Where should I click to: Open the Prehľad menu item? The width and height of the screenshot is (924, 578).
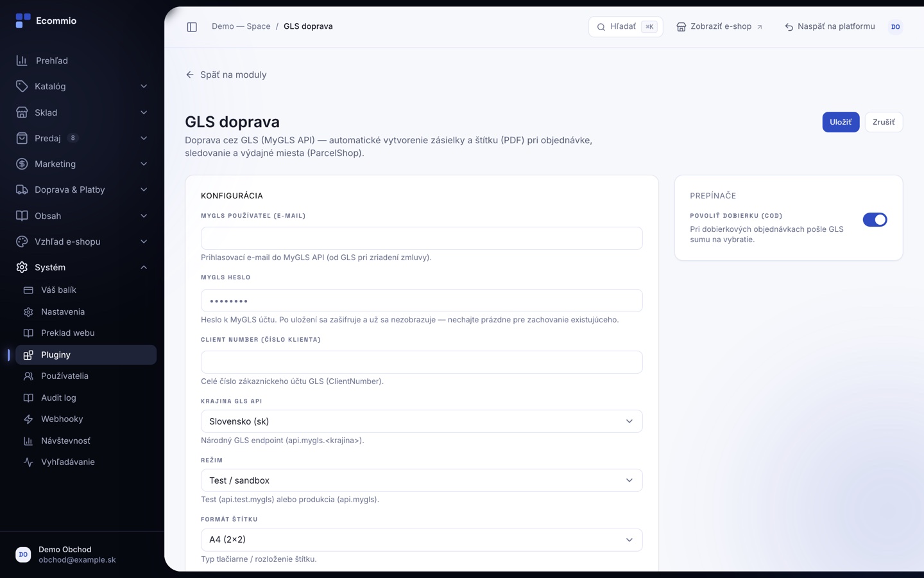[x=82, y=60]
